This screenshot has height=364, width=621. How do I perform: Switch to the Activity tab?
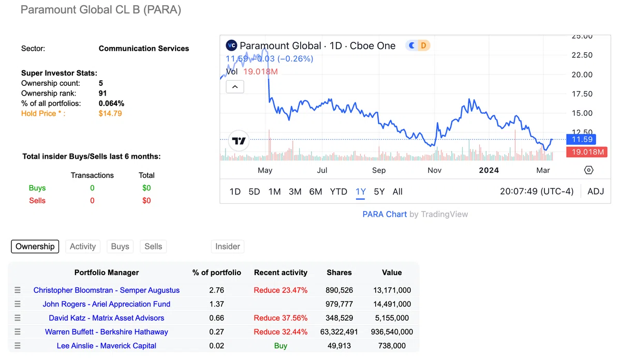83,247
